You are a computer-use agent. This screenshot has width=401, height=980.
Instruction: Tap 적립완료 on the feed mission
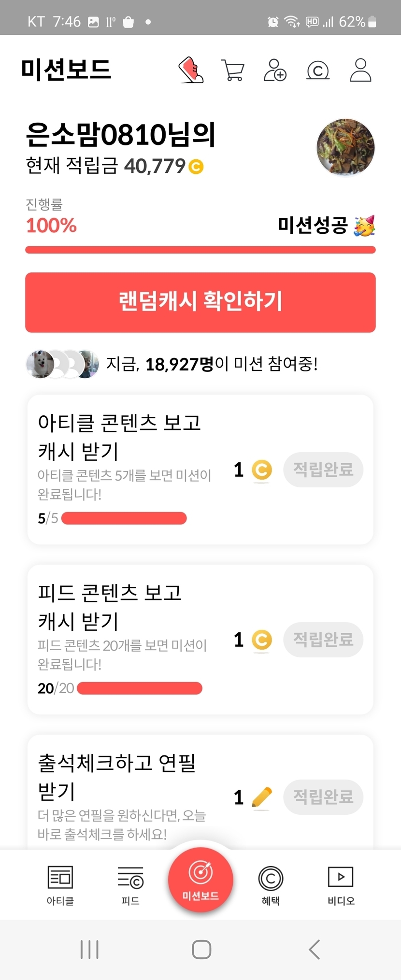tap(323, 639)
